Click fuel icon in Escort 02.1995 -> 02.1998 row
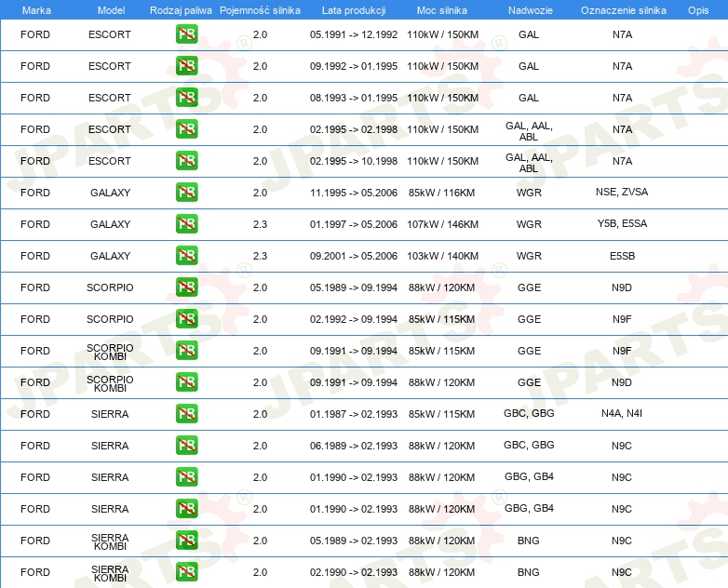Viewport: 728px width, 588px height. [x=186, y=129]
